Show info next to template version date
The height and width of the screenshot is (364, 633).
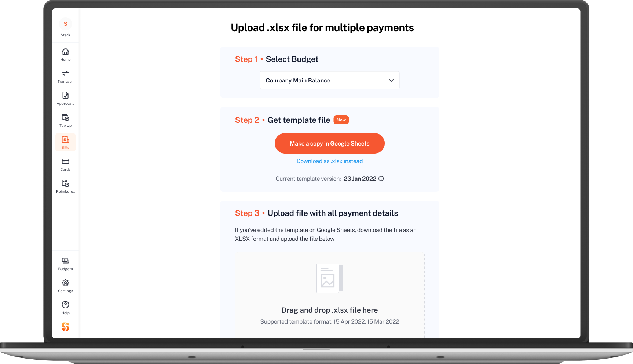pos(381,179)
